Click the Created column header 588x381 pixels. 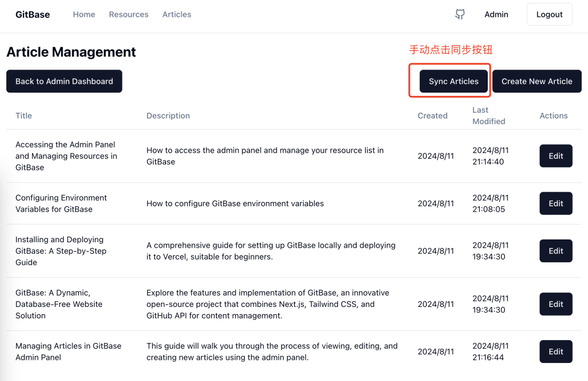(432, 116)
